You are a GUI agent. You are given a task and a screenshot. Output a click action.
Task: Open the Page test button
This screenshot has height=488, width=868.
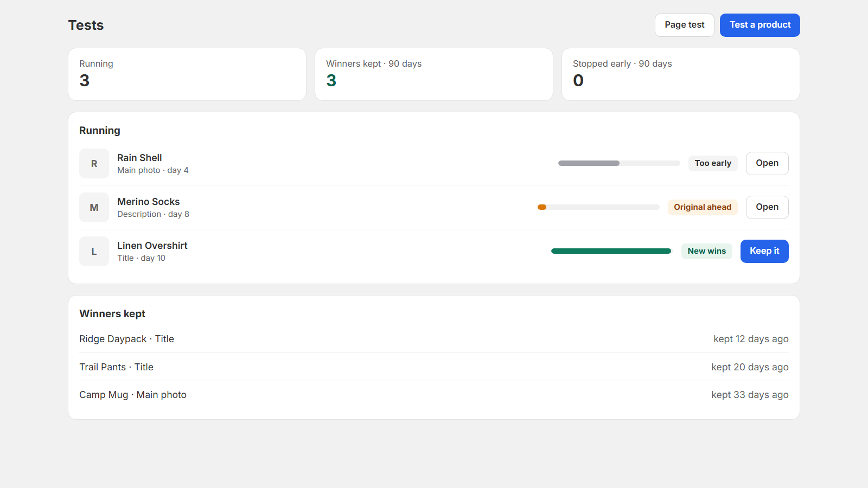[x=685, y=25]
